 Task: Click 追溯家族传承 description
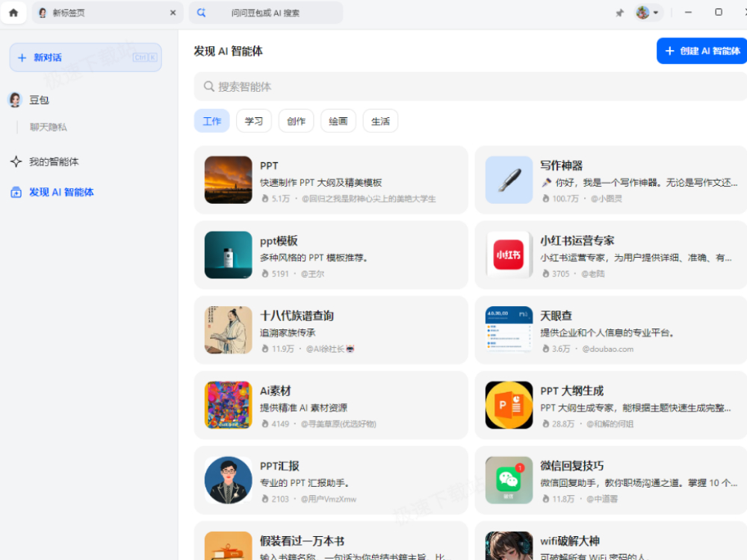pyautogui.click(x=288, y=333)
